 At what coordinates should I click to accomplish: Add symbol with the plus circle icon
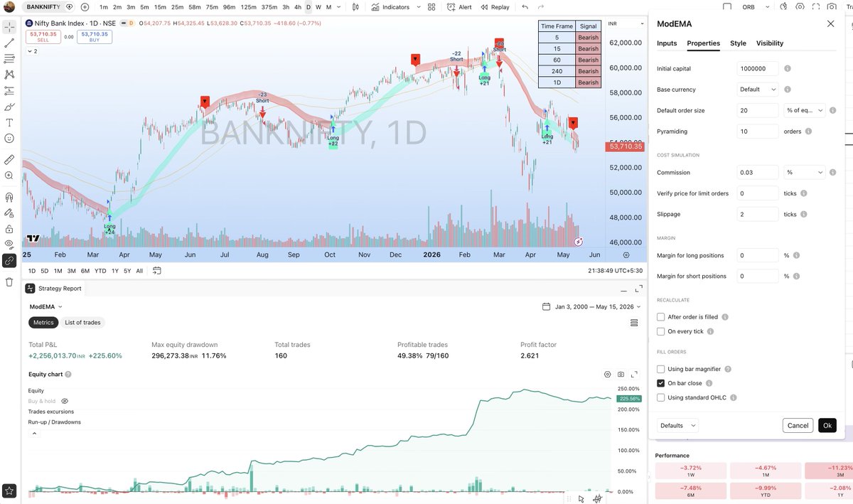[x=85, y=7]
